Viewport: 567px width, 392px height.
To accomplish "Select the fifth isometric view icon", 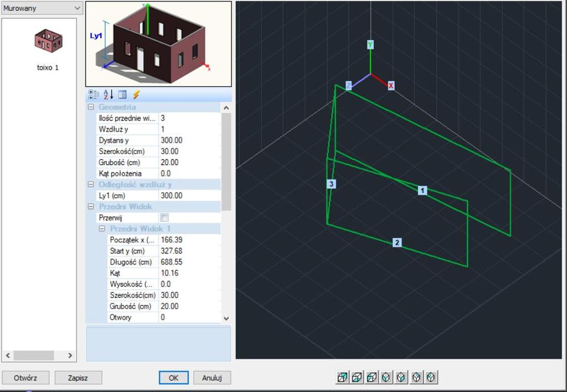I will click(401, 378).
